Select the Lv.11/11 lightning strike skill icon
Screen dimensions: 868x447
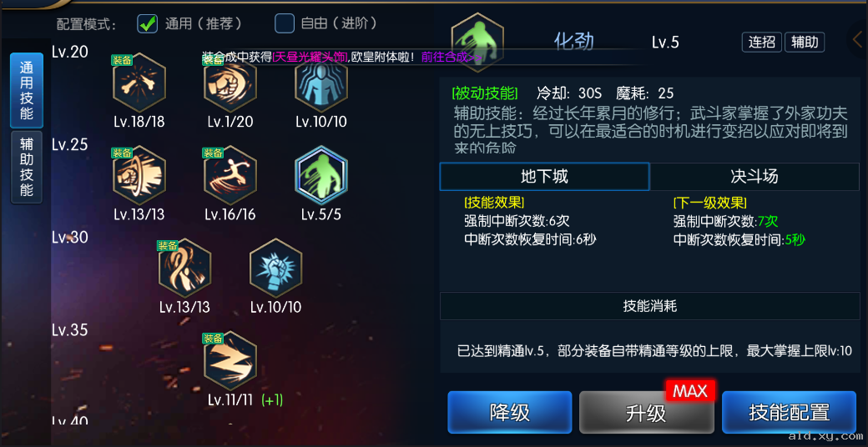coord(230,361)
